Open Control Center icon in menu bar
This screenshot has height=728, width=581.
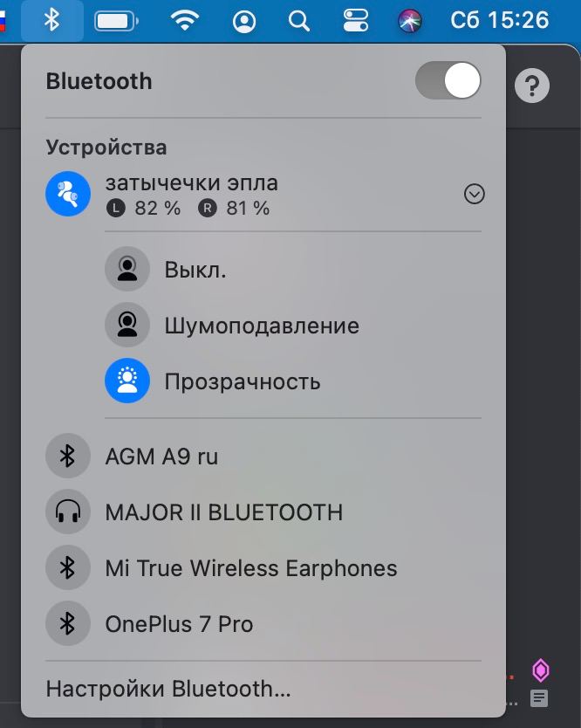(355, 21)
